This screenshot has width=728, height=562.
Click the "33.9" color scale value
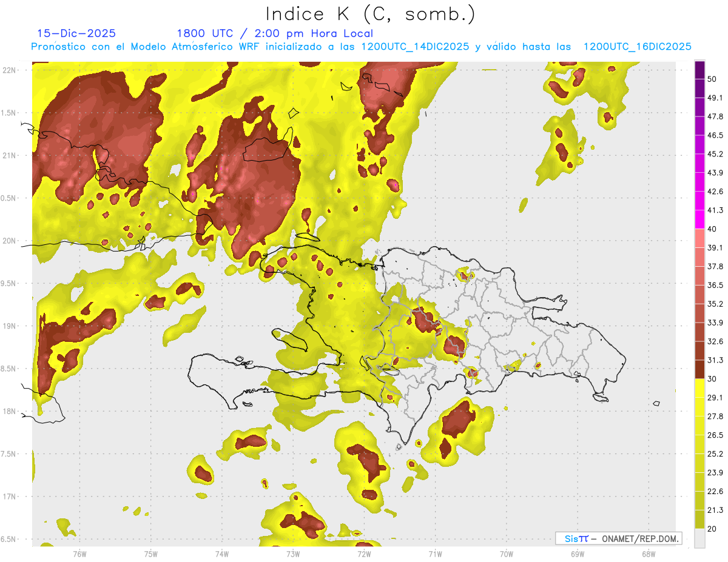pos(715,323)
